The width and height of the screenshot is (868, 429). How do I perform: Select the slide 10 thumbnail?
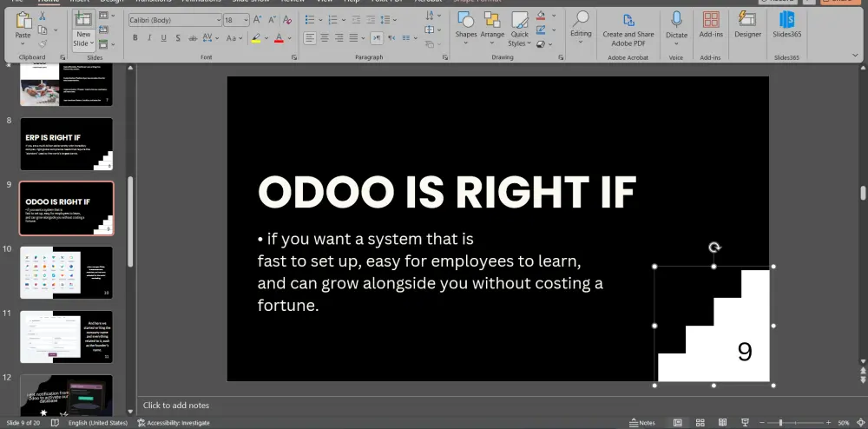67,273
